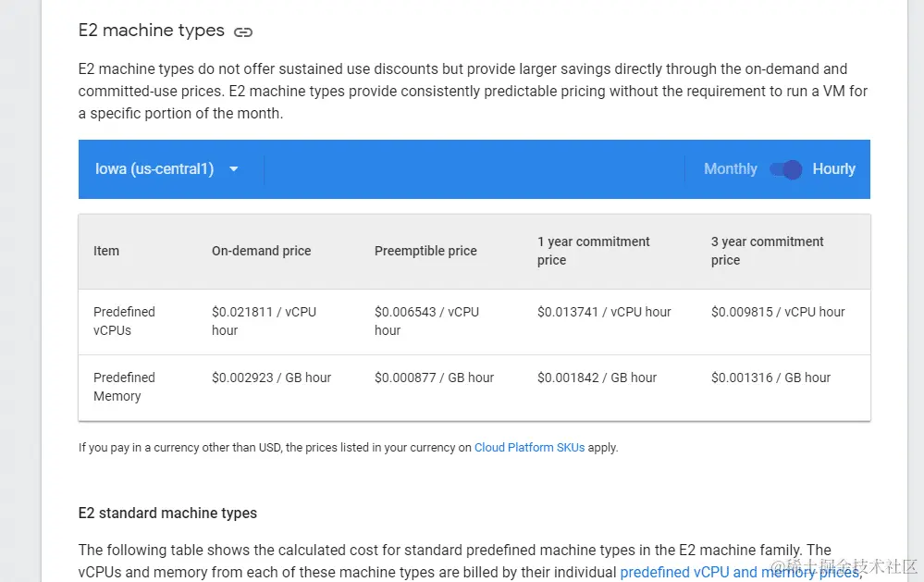
Task: Click the predefined vCPU and memory prices link
Action: click(739, 571)
